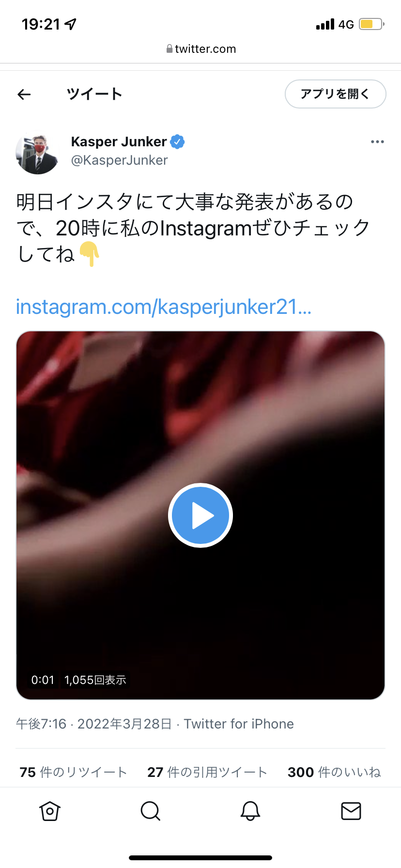The image size is (401, 868).
Task: Open the Notifications bell tab
Action: (x=250, y=811)
